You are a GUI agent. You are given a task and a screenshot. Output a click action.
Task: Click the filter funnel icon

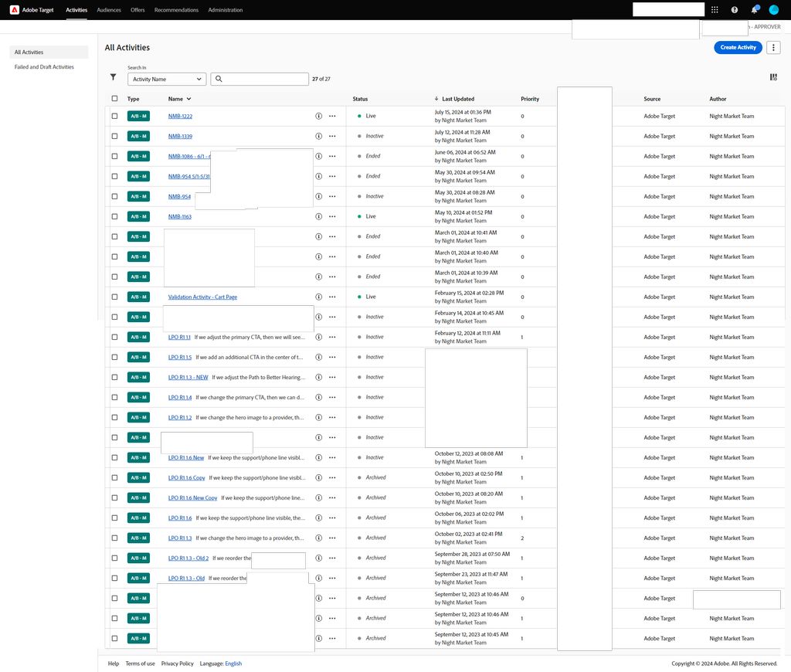[113, 77]
